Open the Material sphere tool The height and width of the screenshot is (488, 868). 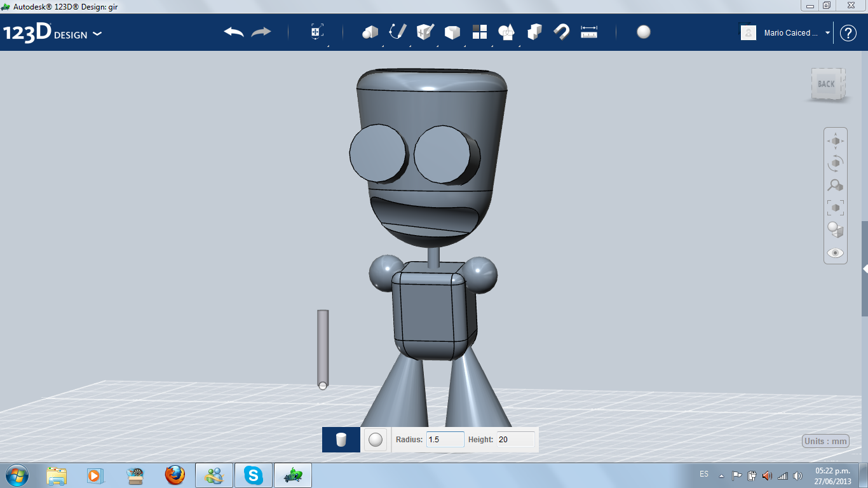pos(644,32)
